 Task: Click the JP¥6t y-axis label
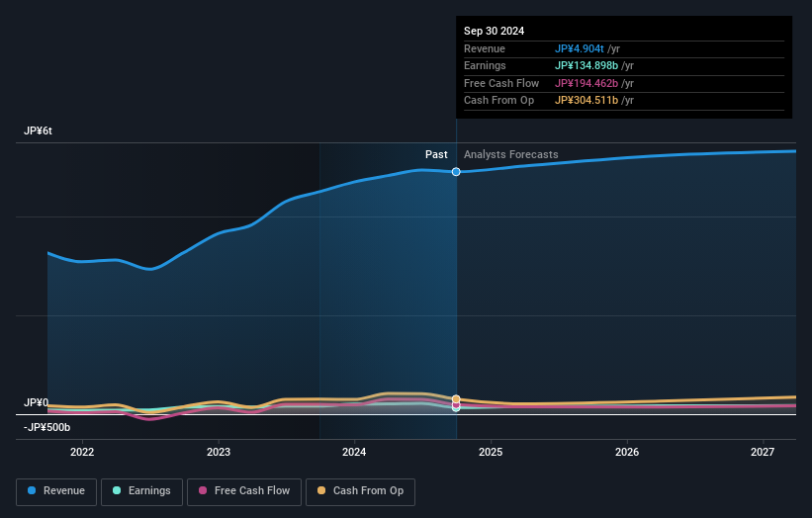point(38,130)
